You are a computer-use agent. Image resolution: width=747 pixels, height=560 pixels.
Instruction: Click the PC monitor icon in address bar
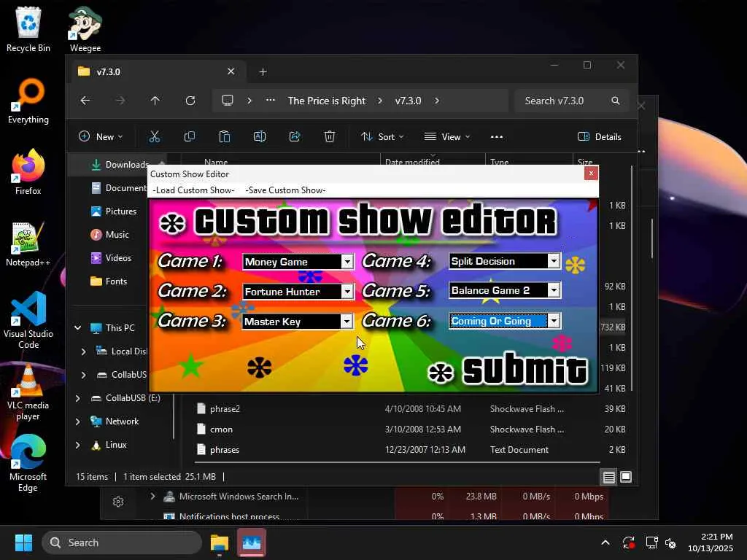[228, 101]
